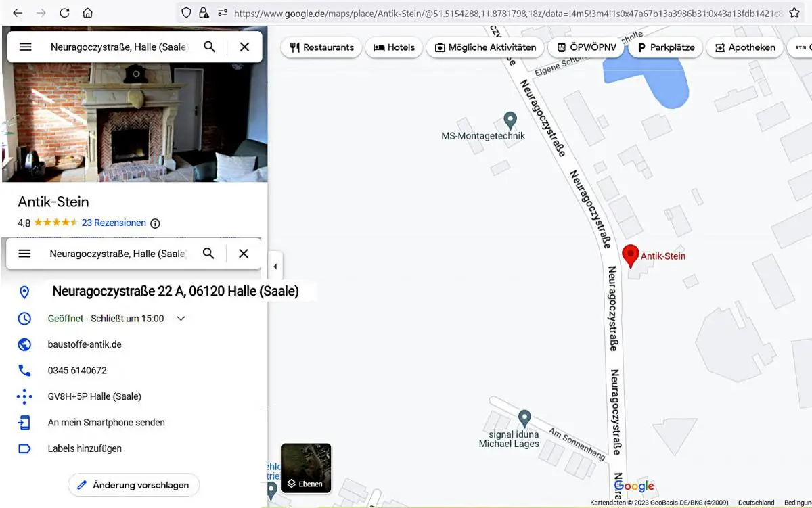Click the tracking protection shield icon
The image size is (812, 508).
click(187, 13)
